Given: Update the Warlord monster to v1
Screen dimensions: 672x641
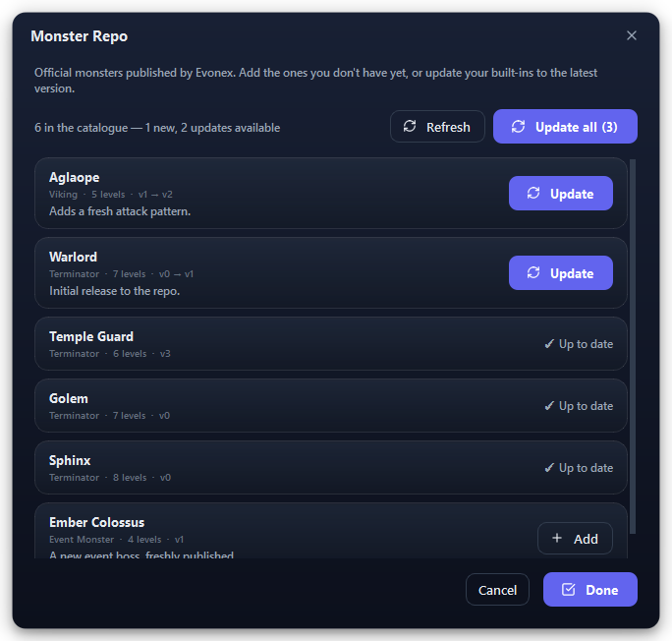Looking at the screenshot, I should (561, 273).
